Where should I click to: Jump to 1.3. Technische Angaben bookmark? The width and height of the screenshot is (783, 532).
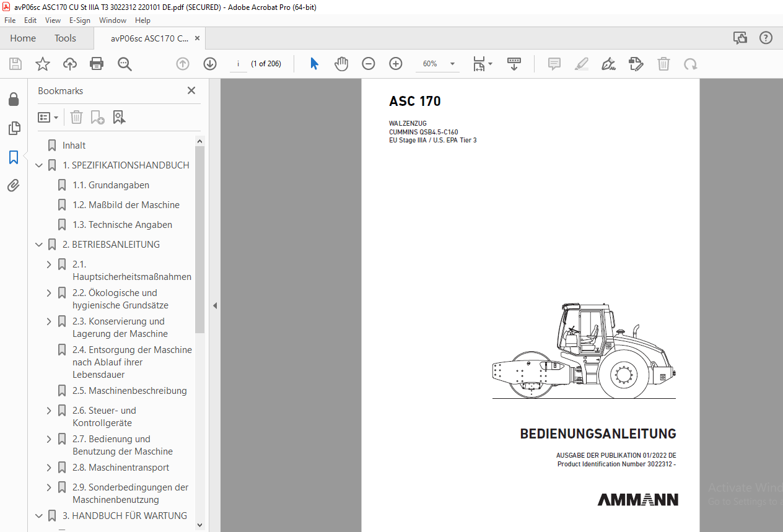pyautogui.click(x=123, y=225)
